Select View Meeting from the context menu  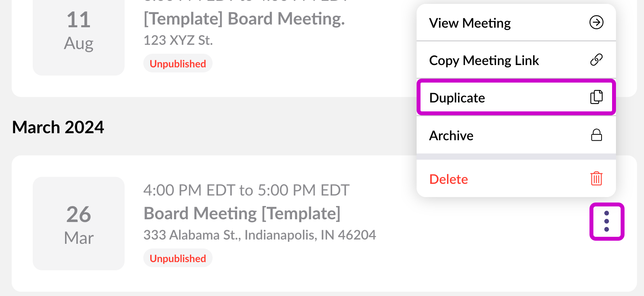pos(470,23)
